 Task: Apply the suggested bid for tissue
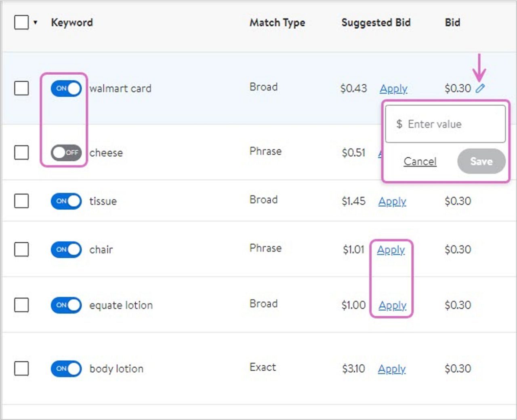392,201
